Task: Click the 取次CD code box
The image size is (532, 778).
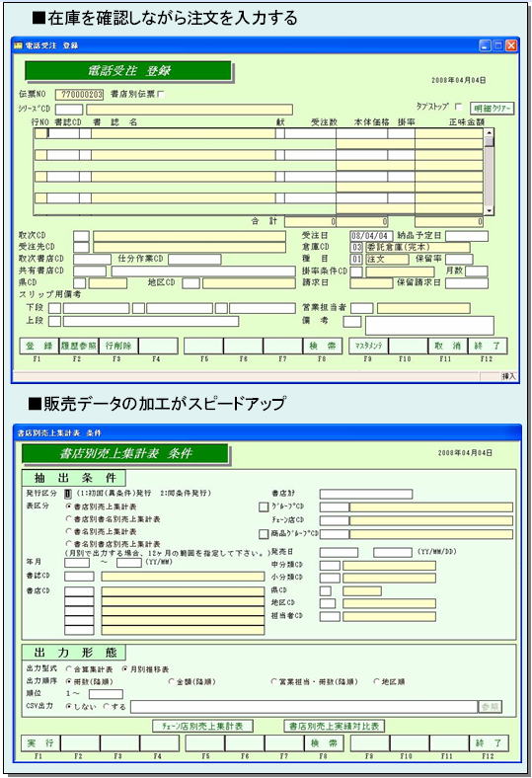Action: point(81,236)
